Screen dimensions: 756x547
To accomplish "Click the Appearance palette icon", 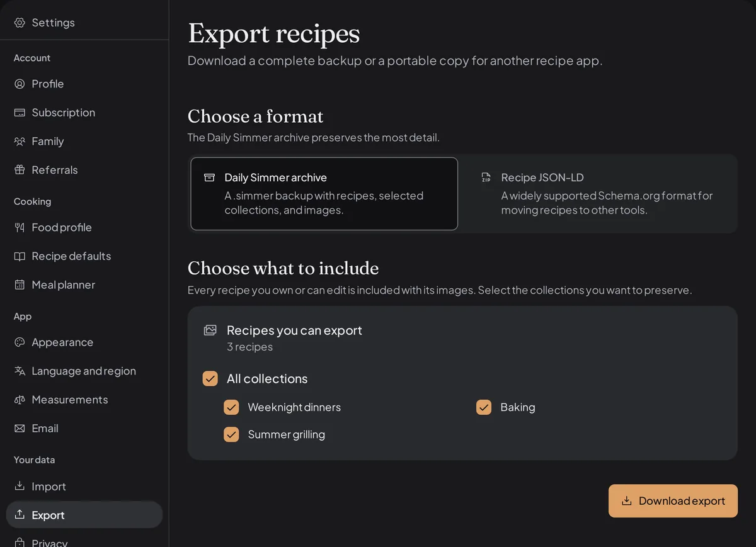I will (x=20, y=342).
